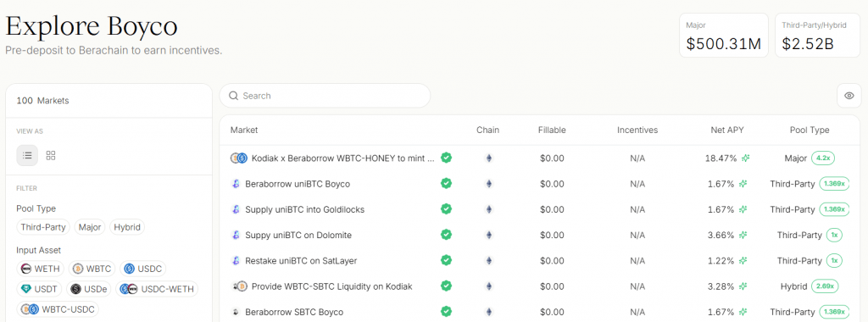Filter by WETH input asset
The width and height of the screenshot is (868, 322).
click(41, 269)
